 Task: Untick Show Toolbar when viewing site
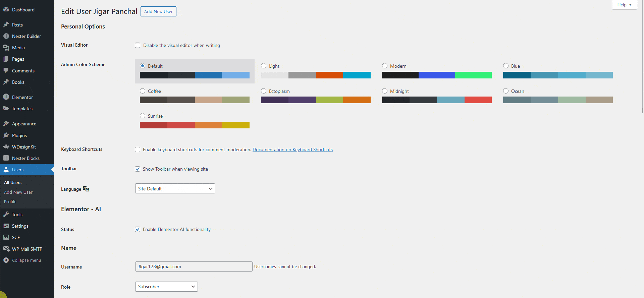(138, 169)
